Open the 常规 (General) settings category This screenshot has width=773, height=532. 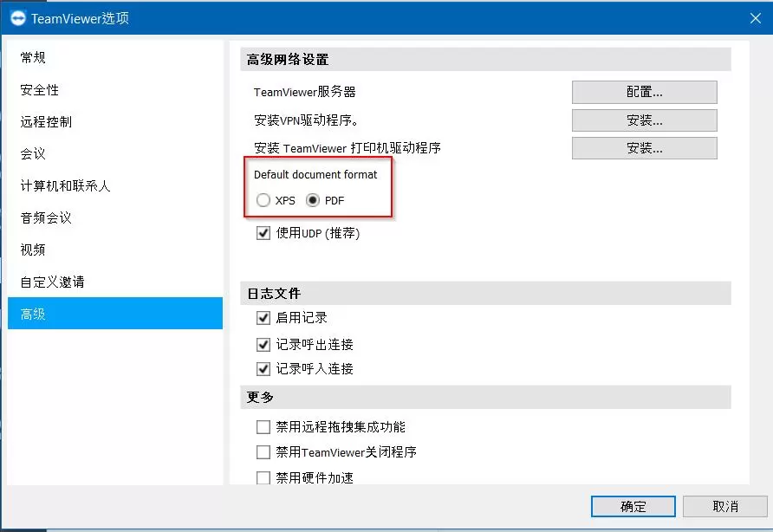coord(32,57)
